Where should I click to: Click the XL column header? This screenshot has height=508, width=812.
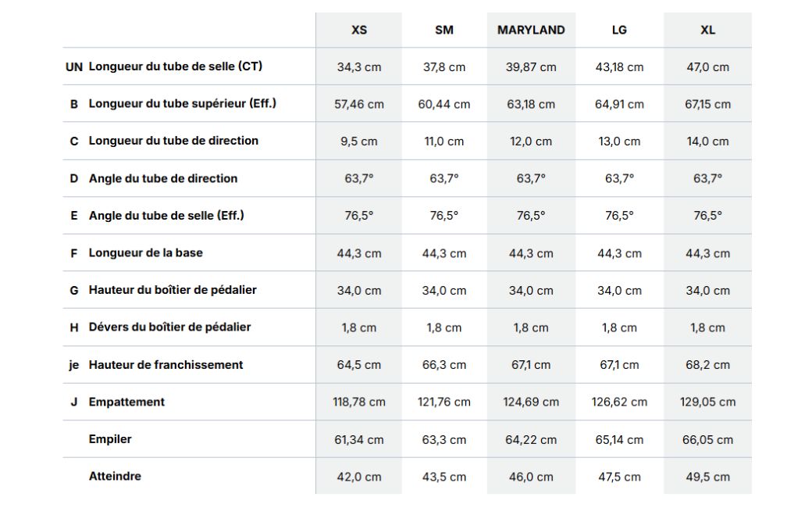point(707,30)
